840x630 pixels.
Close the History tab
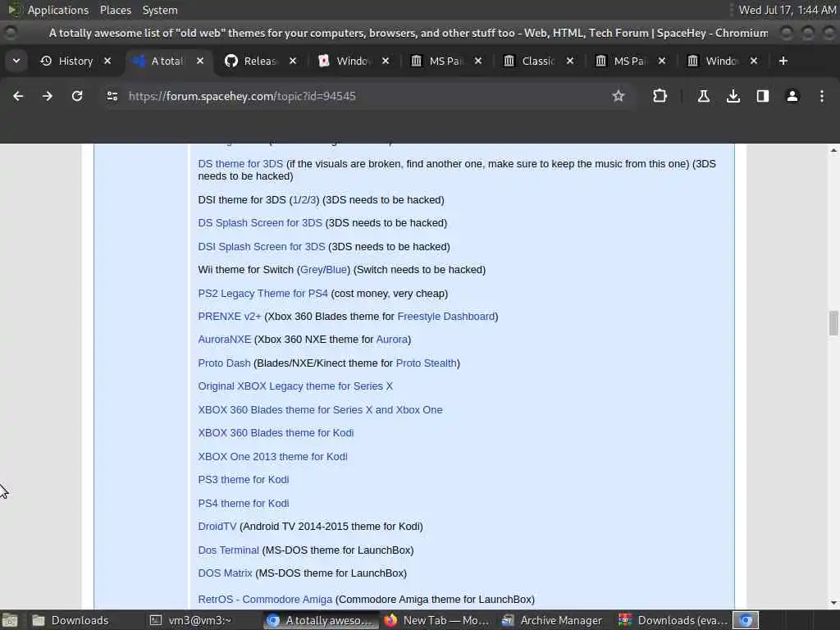[x=107, y=61]
